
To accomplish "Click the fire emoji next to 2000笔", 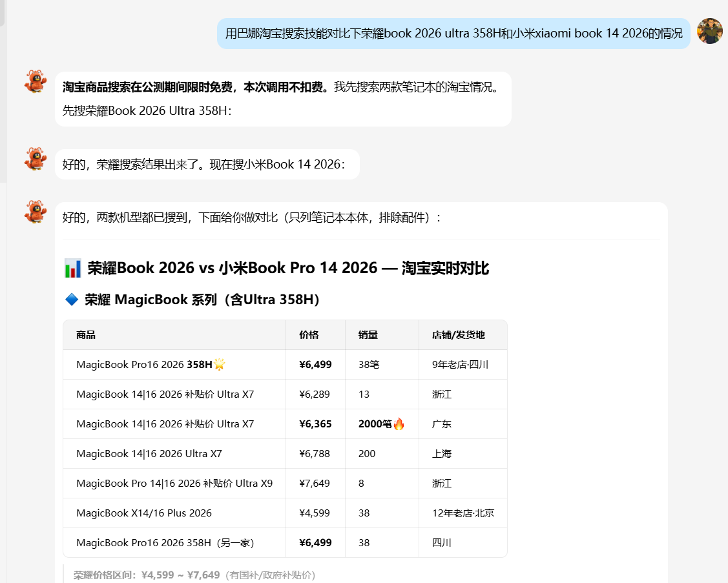I will 399,424.
